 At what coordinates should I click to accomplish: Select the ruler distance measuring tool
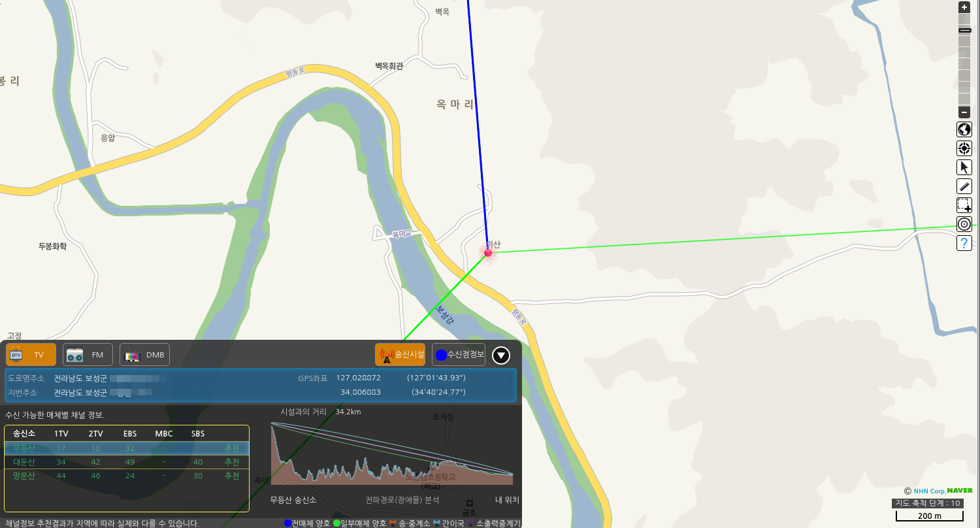[964, 186]
